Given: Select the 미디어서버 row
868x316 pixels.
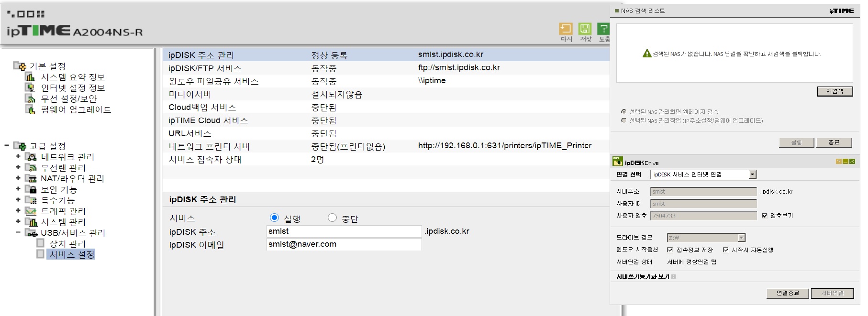Looking at the screenshot, I should click(x=386, y=94).
